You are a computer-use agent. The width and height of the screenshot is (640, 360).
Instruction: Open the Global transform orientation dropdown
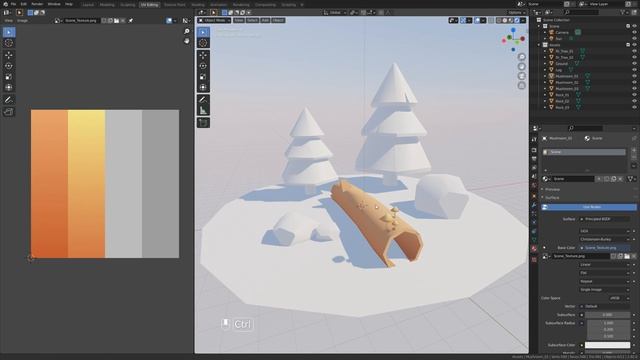point(334,13)
